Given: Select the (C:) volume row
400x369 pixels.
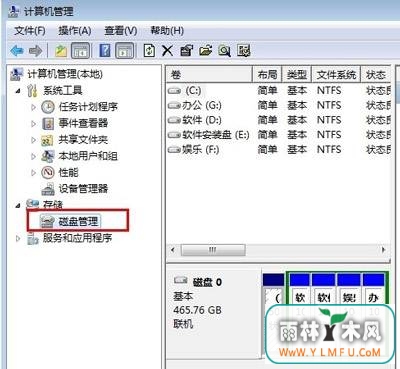Looking at the screenshot, I should click(278, 90).
